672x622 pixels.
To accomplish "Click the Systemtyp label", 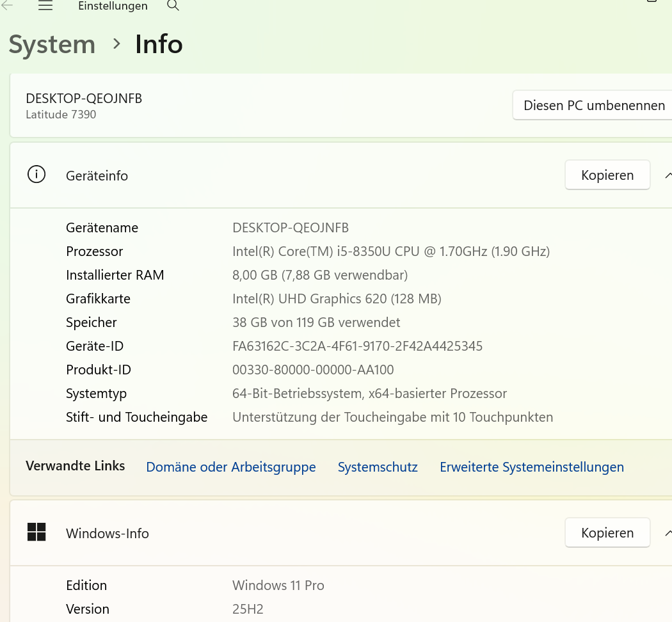I will pyautogui.click(x=96, y=394).
